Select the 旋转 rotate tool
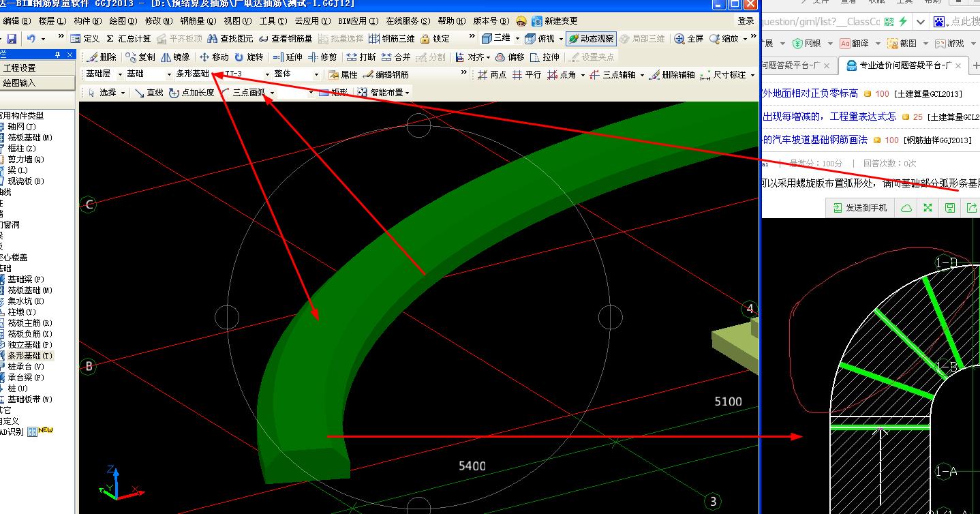 [249, 57]
